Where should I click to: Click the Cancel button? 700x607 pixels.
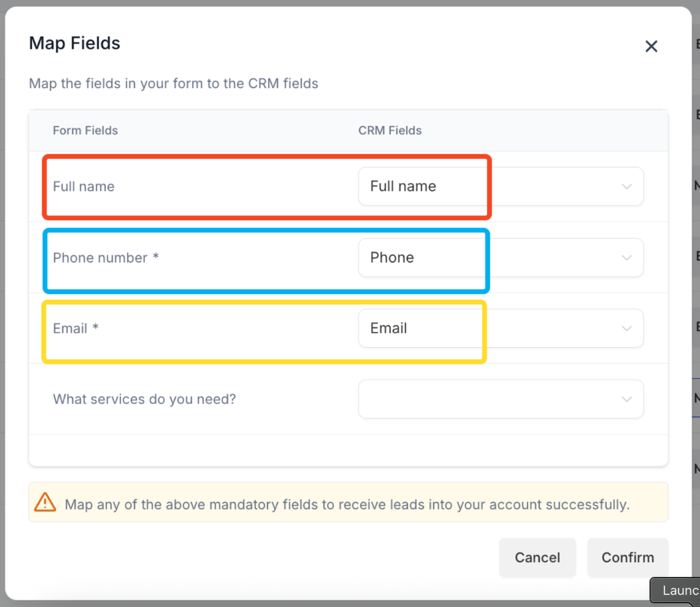coord(538,557)
